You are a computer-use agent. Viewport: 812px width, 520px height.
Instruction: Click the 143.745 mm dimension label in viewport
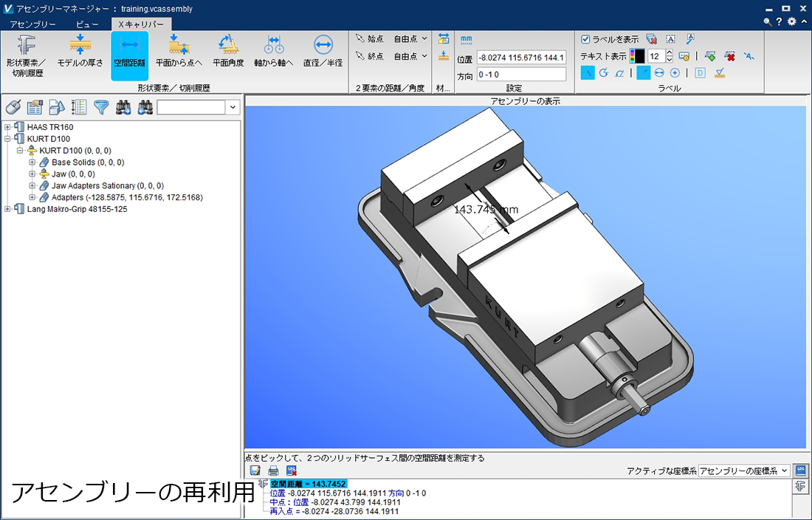tap(486, 210)
